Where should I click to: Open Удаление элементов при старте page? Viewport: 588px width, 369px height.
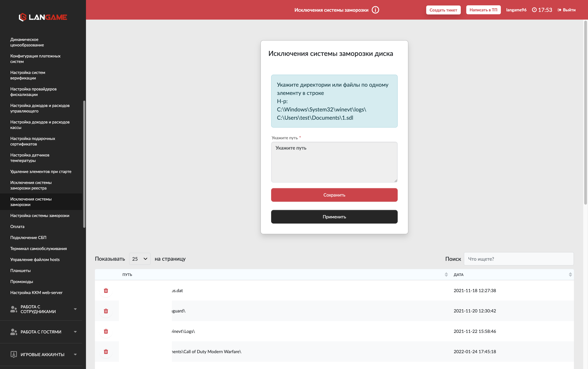coord(41,172)
